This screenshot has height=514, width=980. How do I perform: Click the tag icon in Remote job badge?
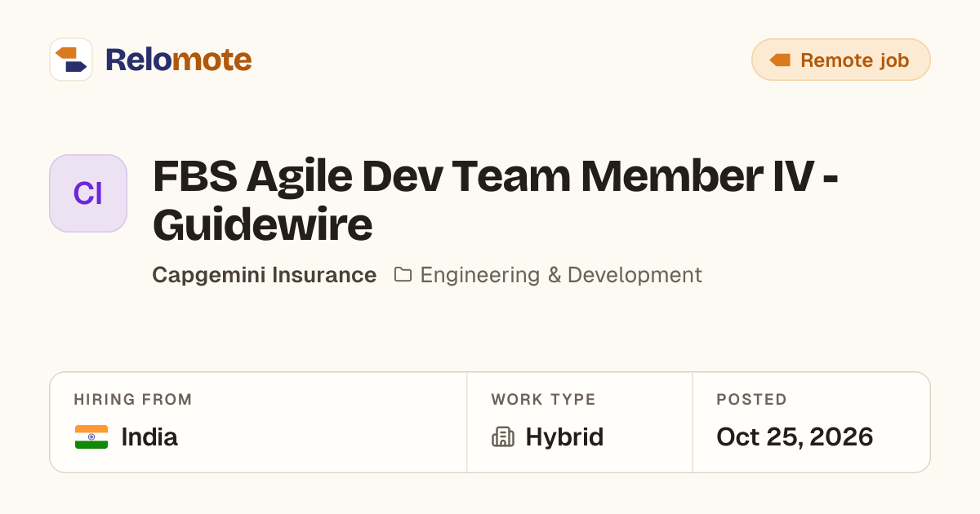click(781, 60)
